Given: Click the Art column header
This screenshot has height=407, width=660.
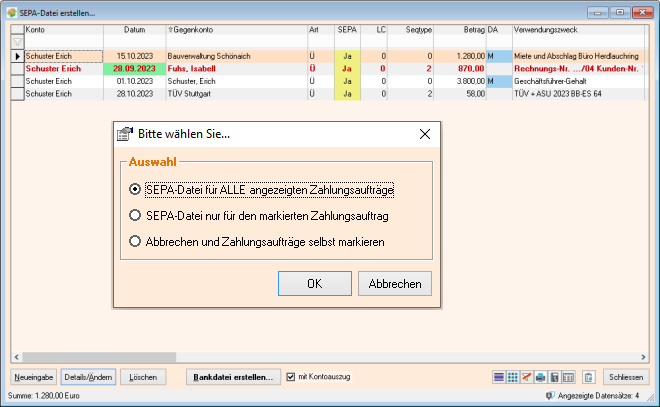Looking at the screenshot, I should tap(321, 30).
